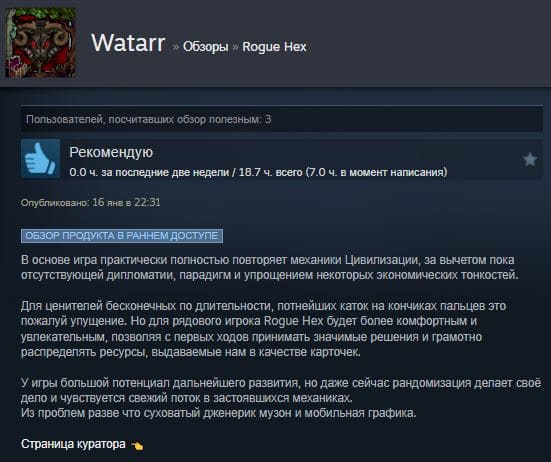Click the paragraph starting with У игры большой потенциал

click(x=281, y=390)
